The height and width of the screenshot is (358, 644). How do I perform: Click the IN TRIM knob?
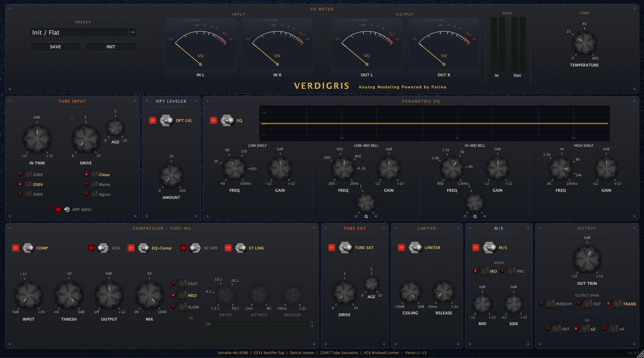37,138
